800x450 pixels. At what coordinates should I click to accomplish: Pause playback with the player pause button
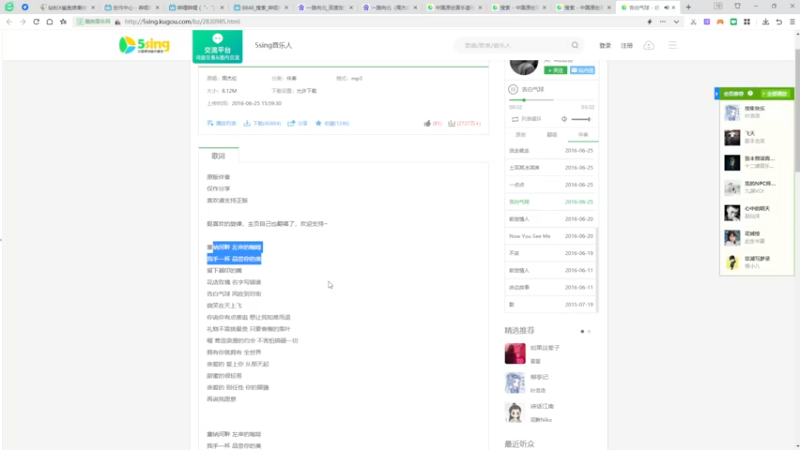click(x=513, y=89)
